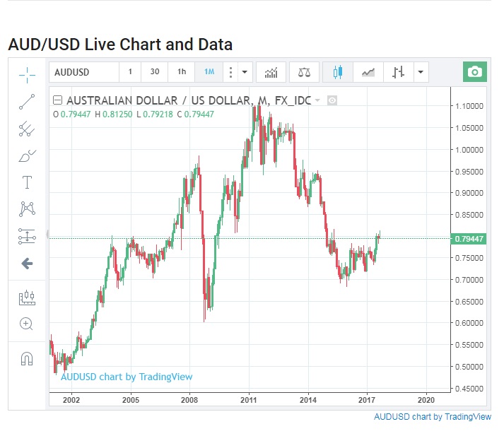
Task: Select the trend line drawing tool
Action: tap(27, 102)
